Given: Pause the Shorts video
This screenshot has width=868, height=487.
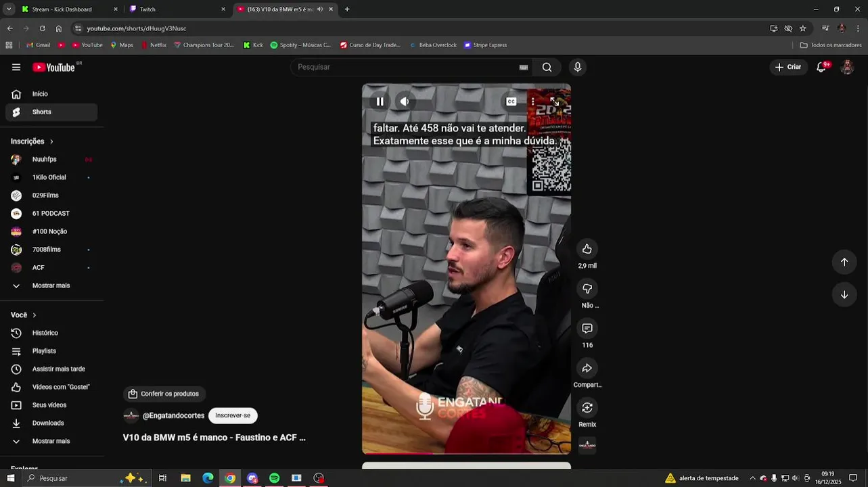Looking at the screenshot, I should 380,101.
